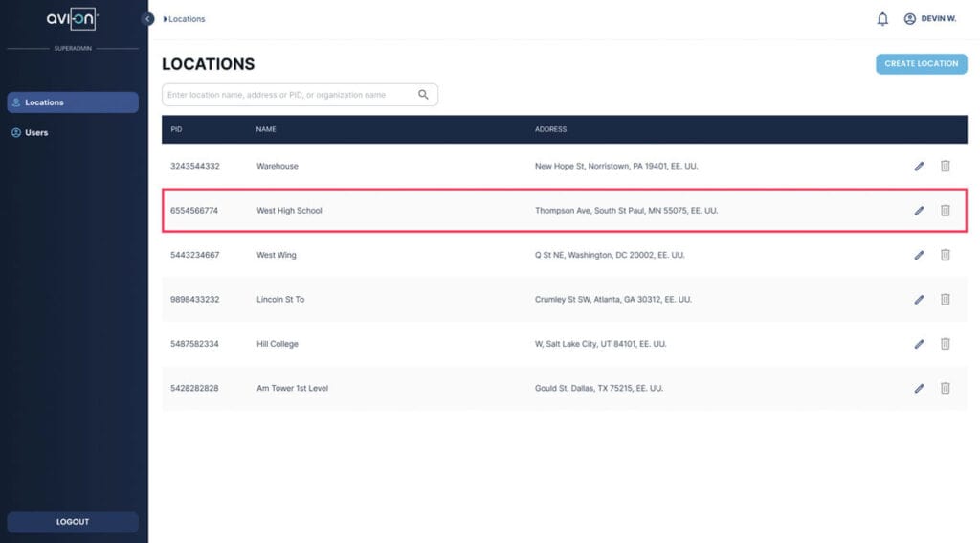Focus the location search input field
This screenshot has height=543, width=980.
pyautogui.click(x=287, y=95)
